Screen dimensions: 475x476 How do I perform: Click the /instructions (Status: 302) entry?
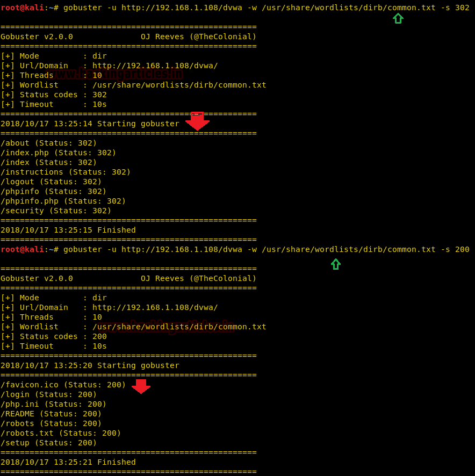(66, 172)
